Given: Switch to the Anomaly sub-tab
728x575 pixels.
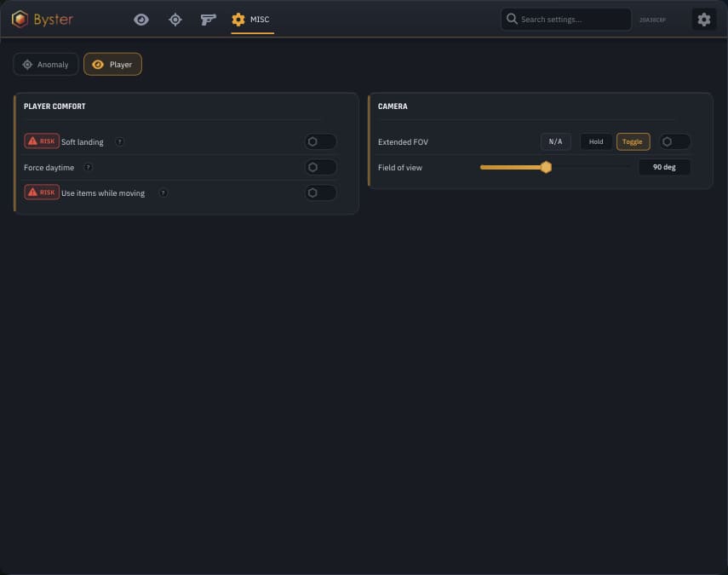Looking at the screenshot, I should point(46,65).
